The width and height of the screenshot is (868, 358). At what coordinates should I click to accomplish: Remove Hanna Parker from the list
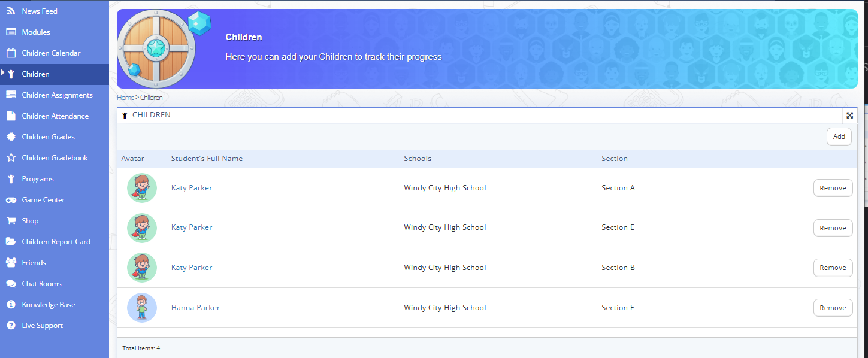tap(833, 308)
